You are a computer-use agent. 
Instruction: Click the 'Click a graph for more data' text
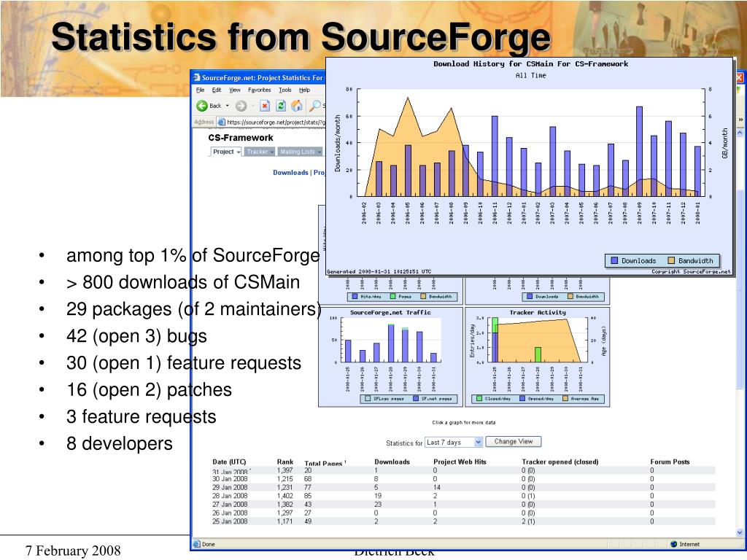463,422
